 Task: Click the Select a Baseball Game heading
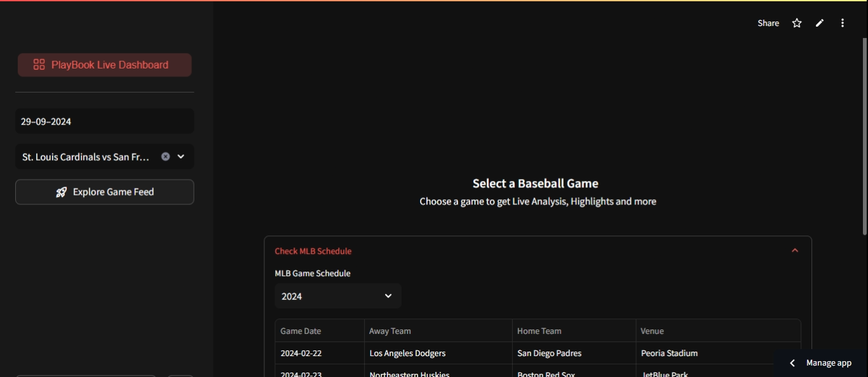[536, 183]
